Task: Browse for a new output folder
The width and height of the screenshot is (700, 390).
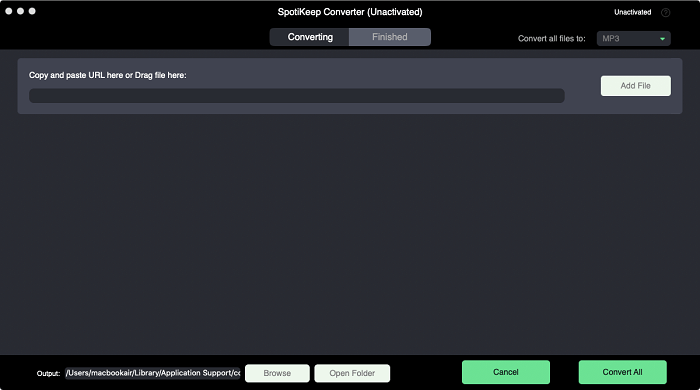Action: (x=277, y=373)
